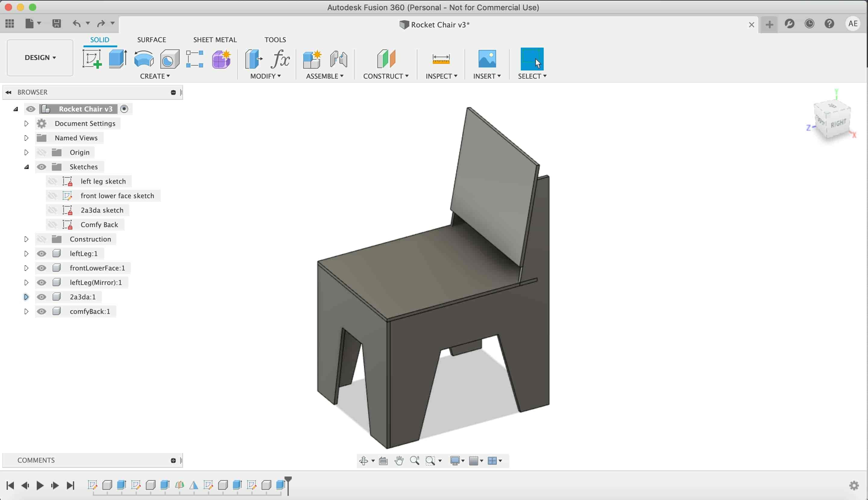Show the left leg sketch

[x=52, y=181]
